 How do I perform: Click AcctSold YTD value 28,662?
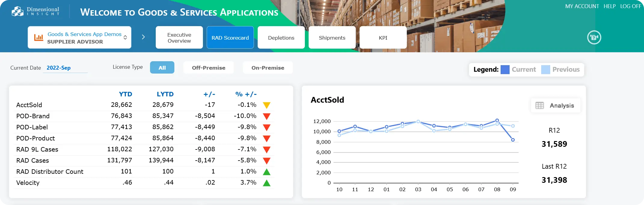click(x=121, y=105)
